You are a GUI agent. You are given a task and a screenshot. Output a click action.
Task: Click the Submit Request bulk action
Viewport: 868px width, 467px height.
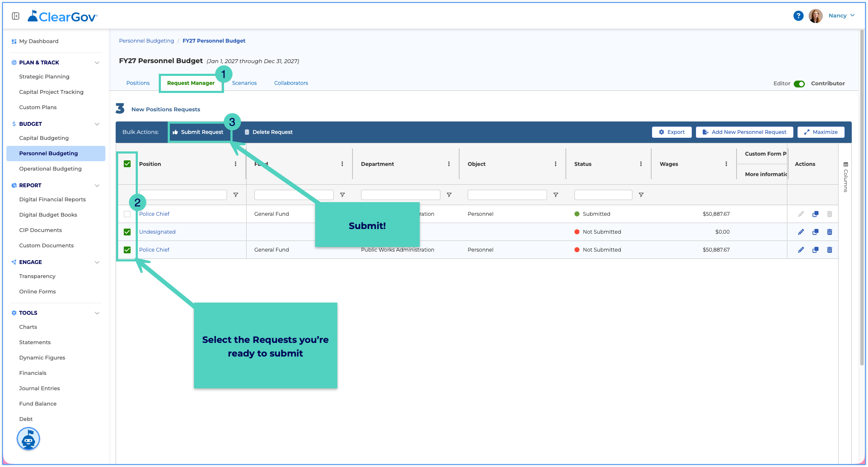click(198, 132)
